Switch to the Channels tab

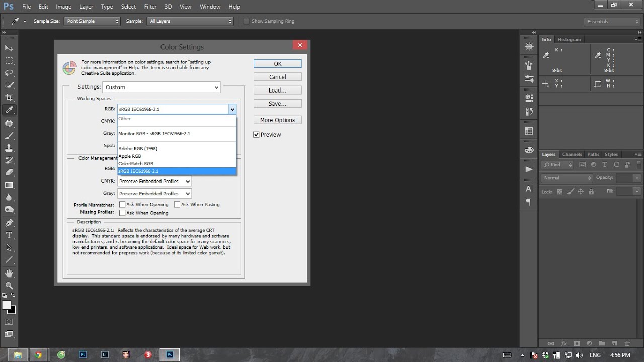[x=572, y=154]
